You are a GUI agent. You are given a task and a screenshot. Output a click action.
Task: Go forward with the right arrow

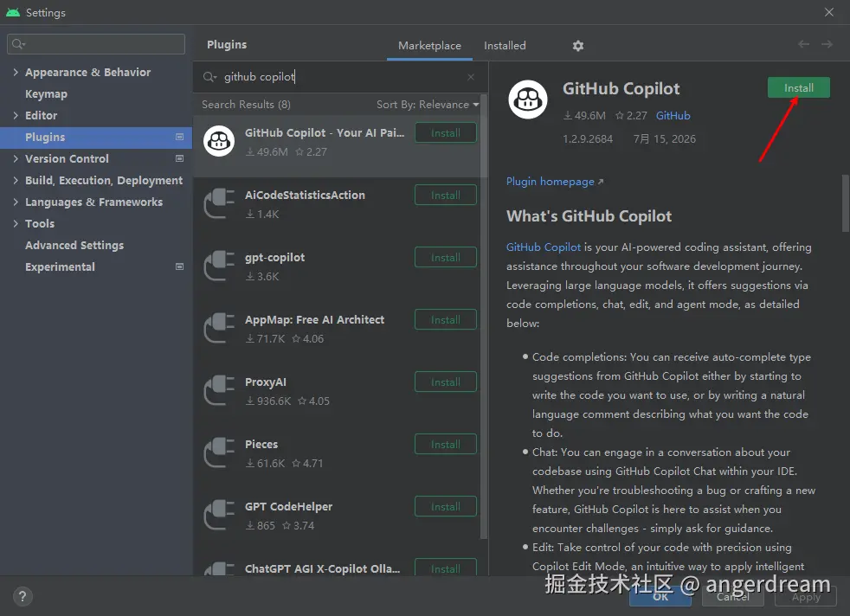pos(827,44)
